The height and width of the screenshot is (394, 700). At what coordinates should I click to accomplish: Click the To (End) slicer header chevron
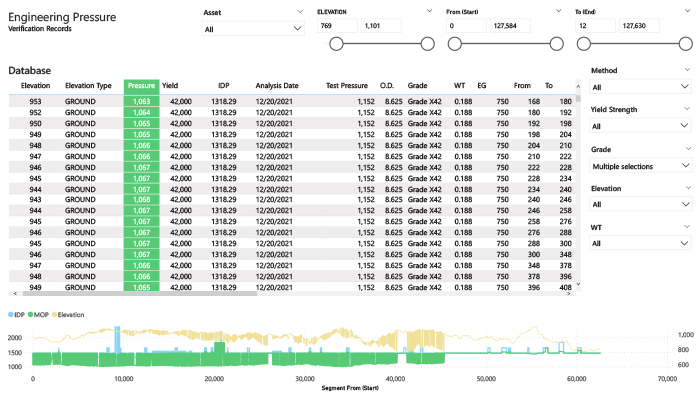pos(688,11)
